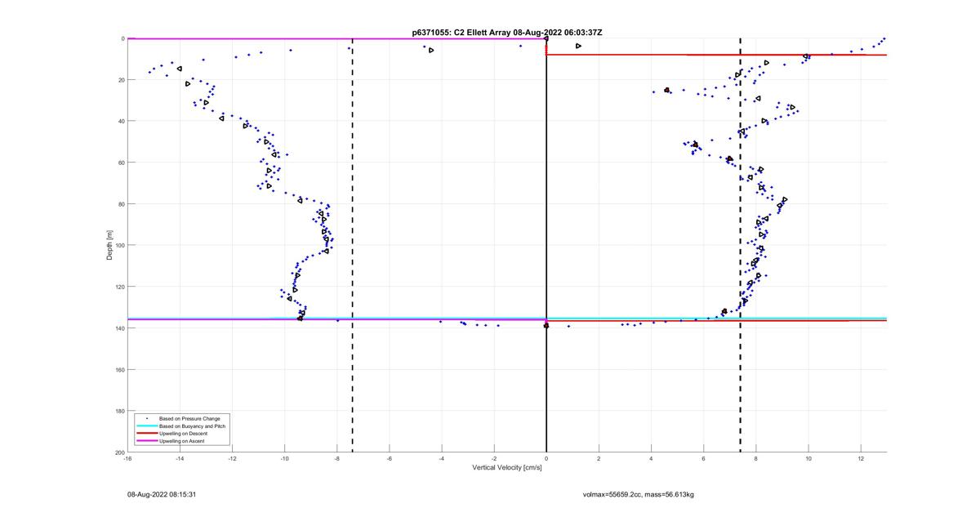Click the depth axis tick label '20'
Image resolution: width=980 pixels, height=508 pixels.
(x=121, y=80)
